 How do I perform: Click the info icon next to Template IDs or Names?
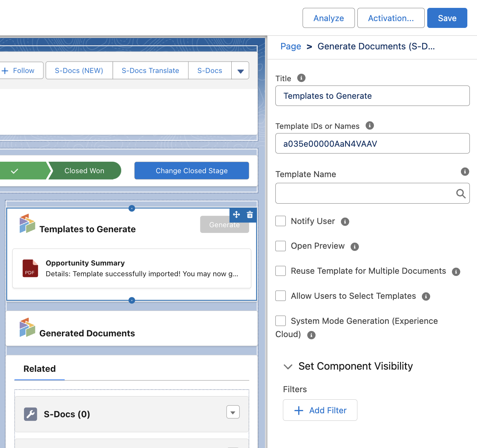[370, 126]
